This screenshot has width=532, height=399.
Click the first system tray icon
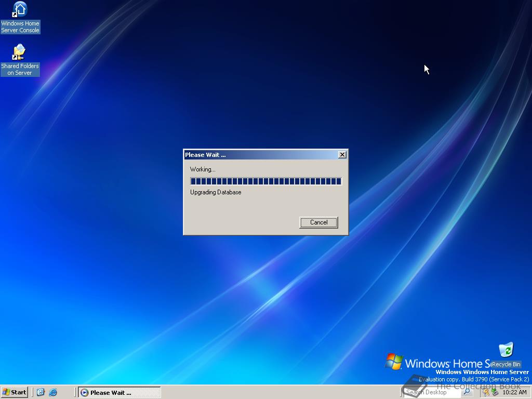(486, 393)
